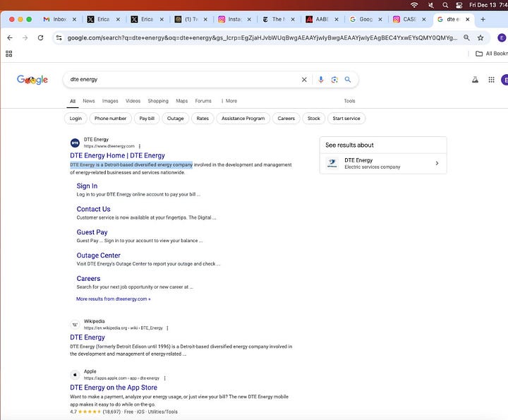
Task: Open All Bookmarks folder
Action: pyautogui.click(x=492, y=54)
